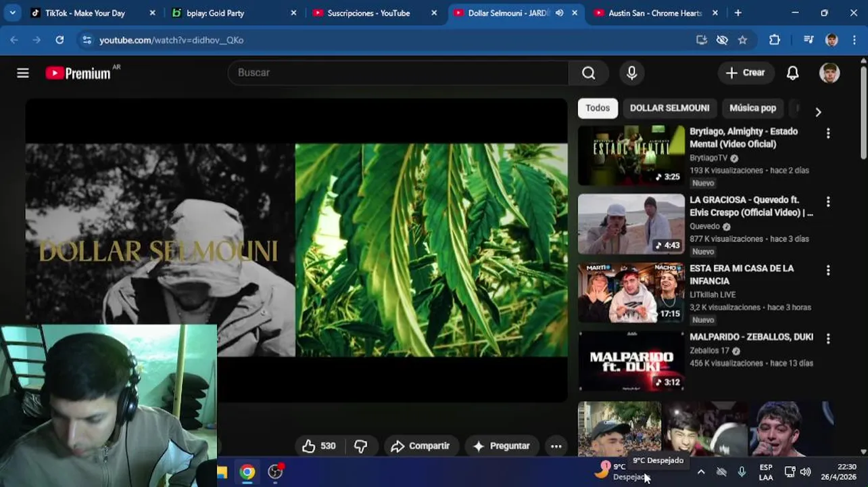This screenshot has width=868, height=487.
Task: Click the Compartir button
Action: click(x=420, y=446)
